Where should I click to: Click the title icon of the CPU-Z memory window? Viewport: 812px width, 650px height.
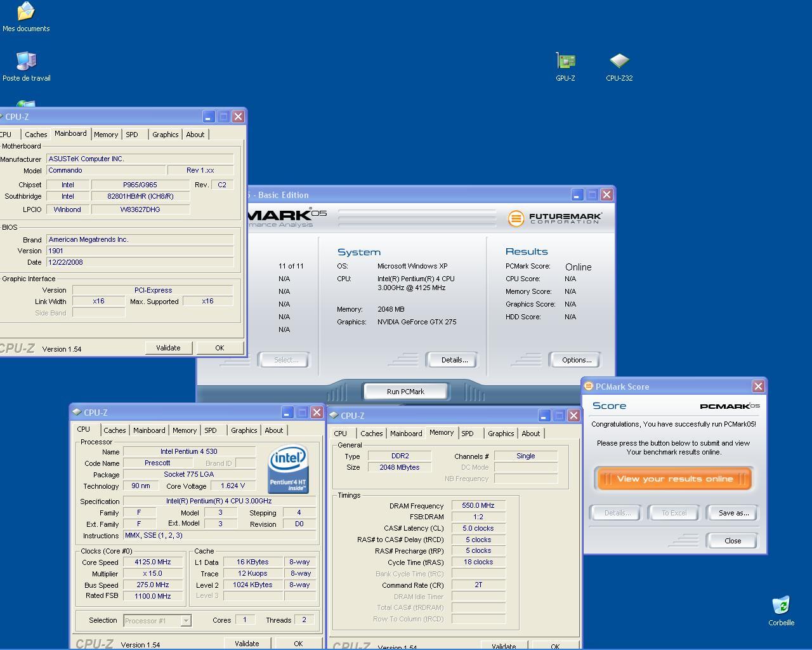coord(334,415)
